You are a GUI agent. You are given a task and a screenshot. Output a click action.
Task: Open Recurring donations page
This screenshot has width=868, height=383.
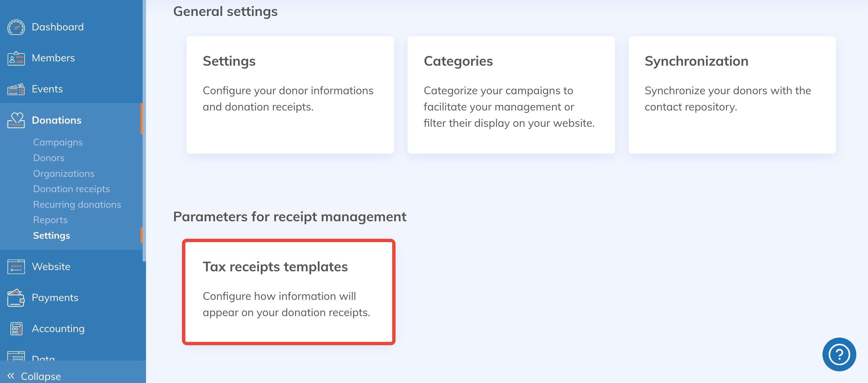tap(77, 204)
